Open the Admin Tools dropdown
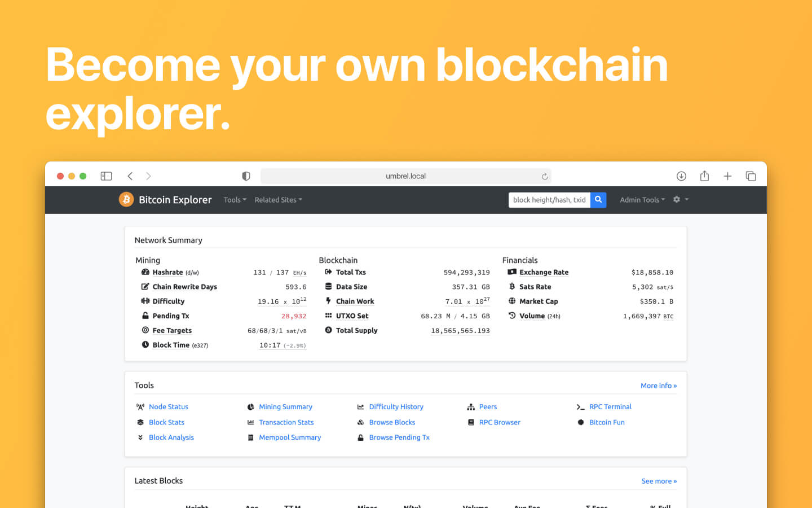The height and width of the screenshot is (508, 812). 641,199
